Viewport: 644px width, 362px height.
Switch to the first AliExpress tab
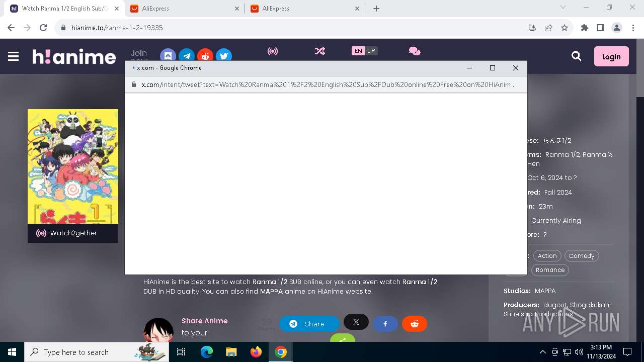point(184,9)
